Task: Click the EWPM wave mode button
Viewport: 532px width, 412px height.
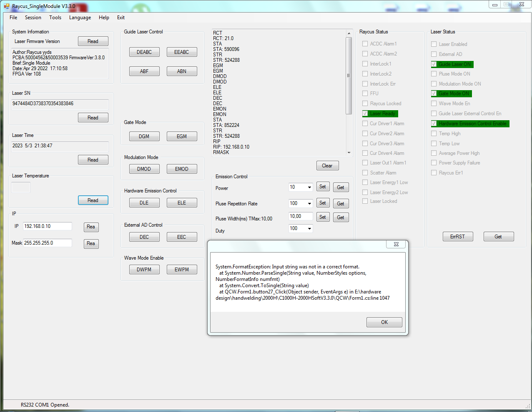Action: [182, 270]
